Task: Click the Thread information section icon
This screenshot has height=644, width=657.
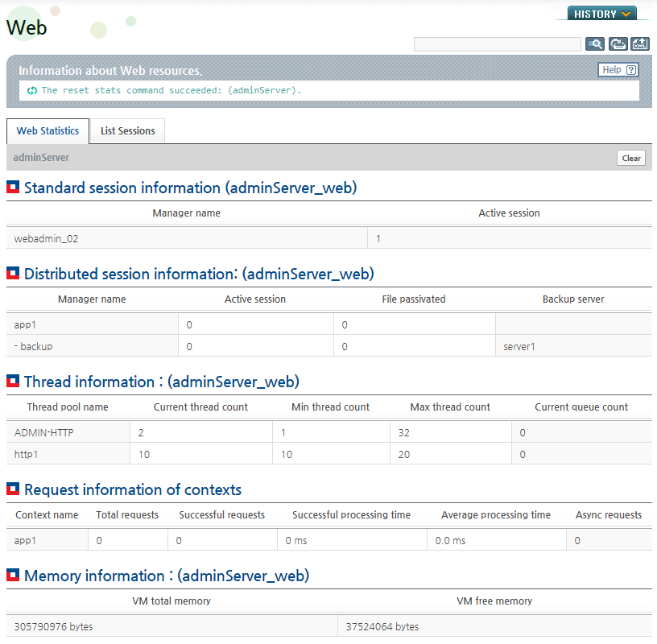Action: [x=13, y=381]
